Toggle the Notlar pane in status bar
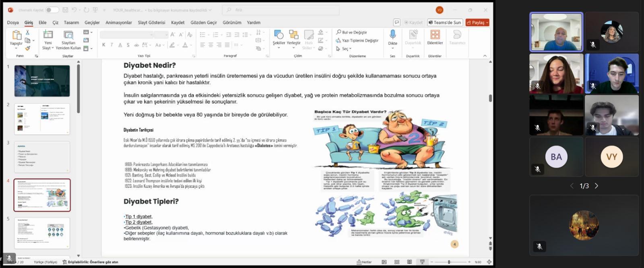 [364, 262]
